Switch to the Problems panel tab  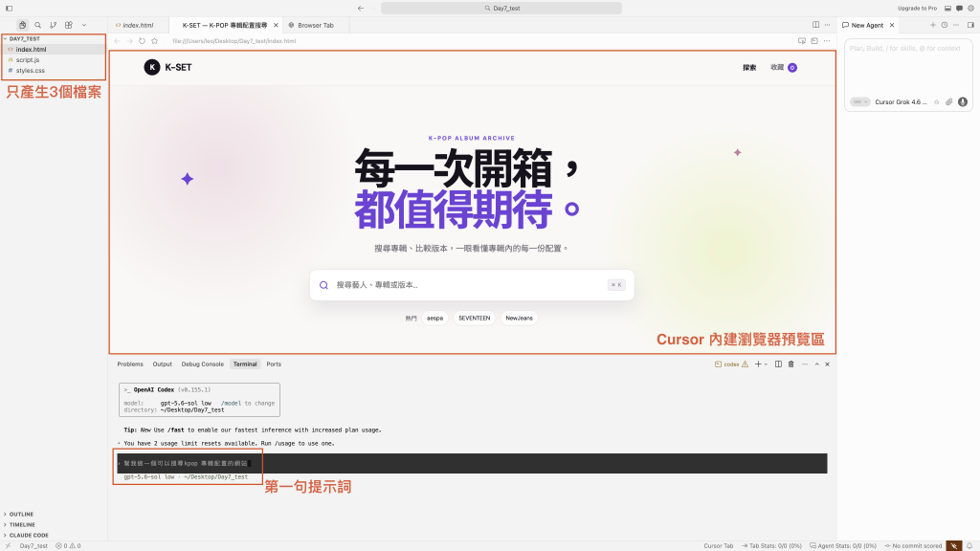coord(130,364)
